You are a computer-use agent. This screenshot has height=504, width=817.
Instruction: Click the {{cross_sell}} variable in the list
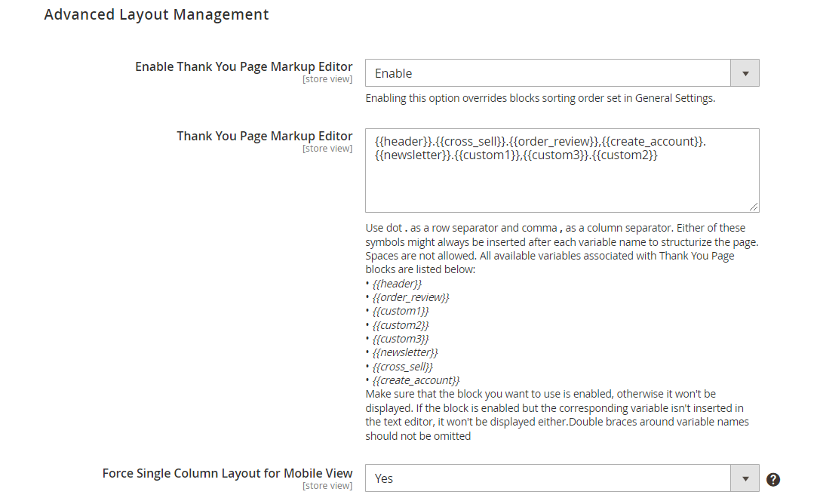403,367
